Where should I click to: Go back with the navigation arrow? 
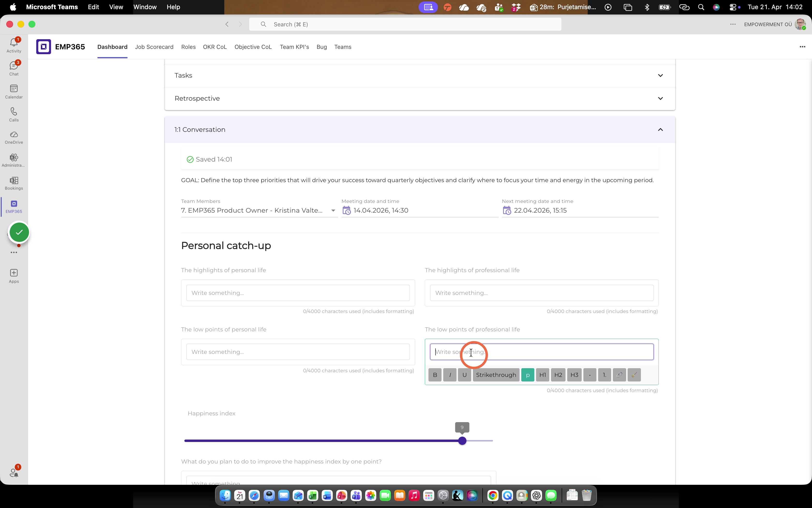coord(227,24)
